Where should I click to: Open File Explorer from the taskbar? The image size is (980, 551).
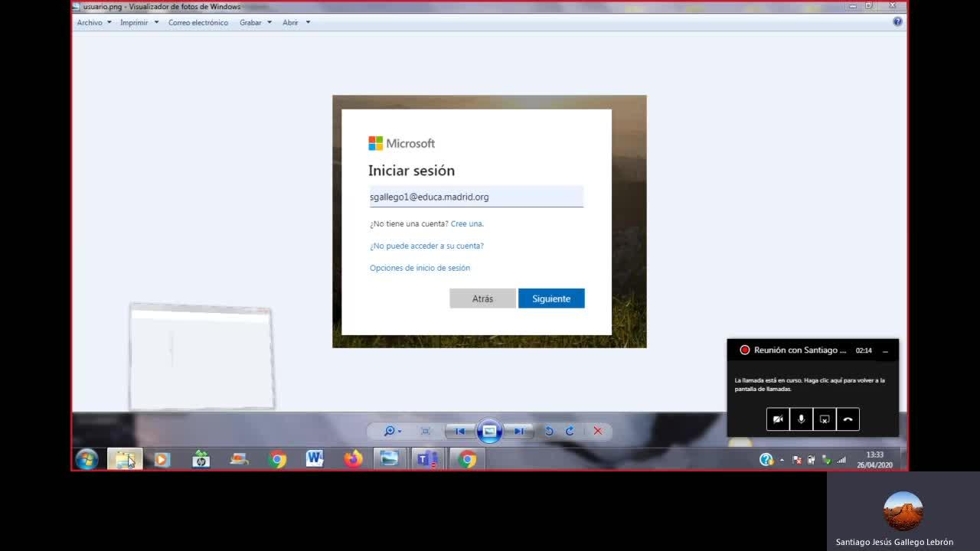(125, 459)
